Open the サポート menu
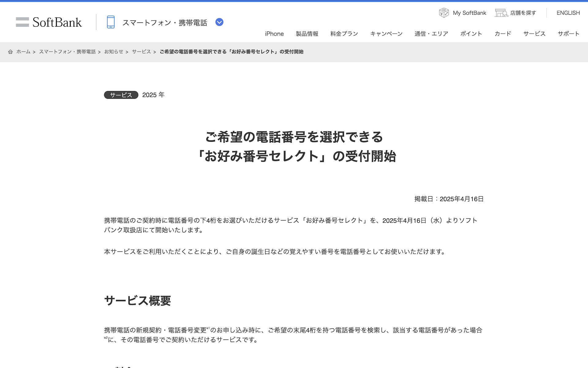Viewport: 588px width, 368px height. 568,34
